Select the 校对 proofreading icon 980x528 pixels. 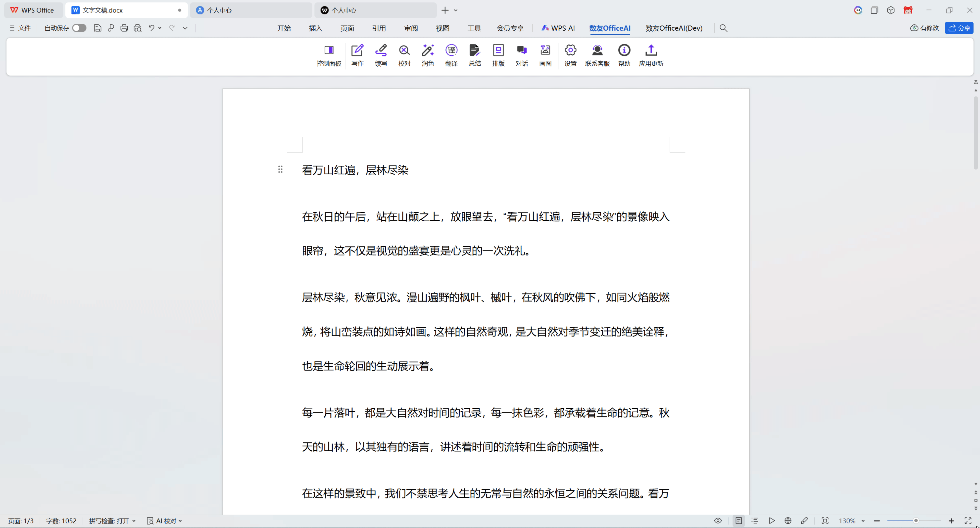404,55
